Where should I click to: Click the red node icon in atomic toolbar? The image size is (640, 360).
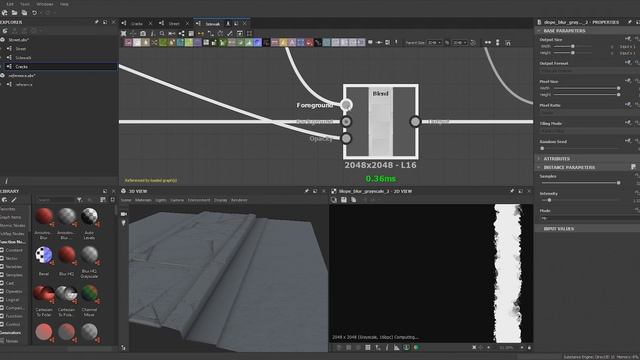point(309,42)
